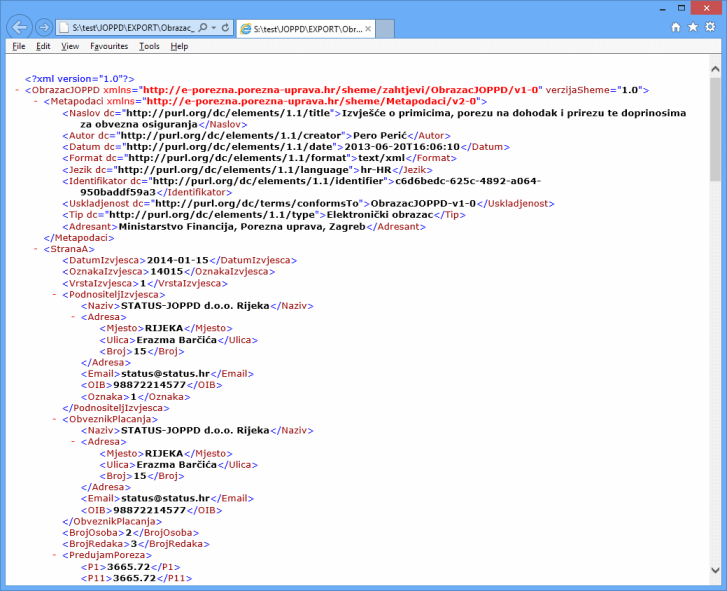Viewport: 727px width, 591px height.
Task: Collapse the PodnositeljIzvjesca node
Action: (54, 294)
